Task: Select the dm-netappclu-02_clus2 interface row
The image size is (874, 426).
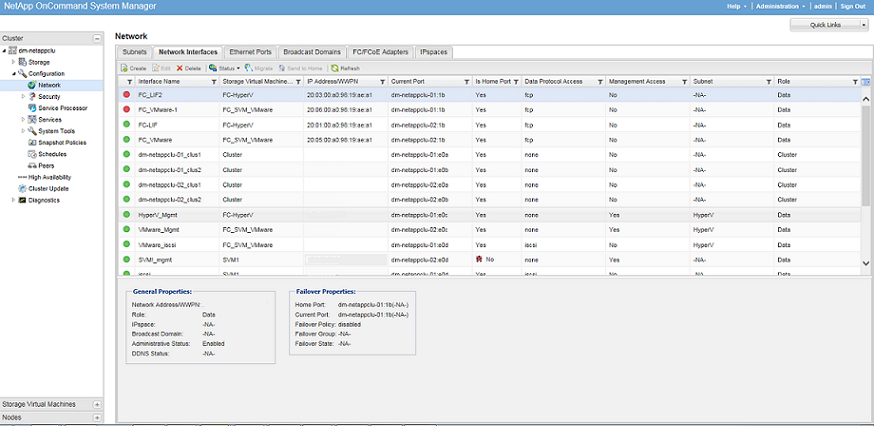Action: pyautogui.click(x=490, y=200)
